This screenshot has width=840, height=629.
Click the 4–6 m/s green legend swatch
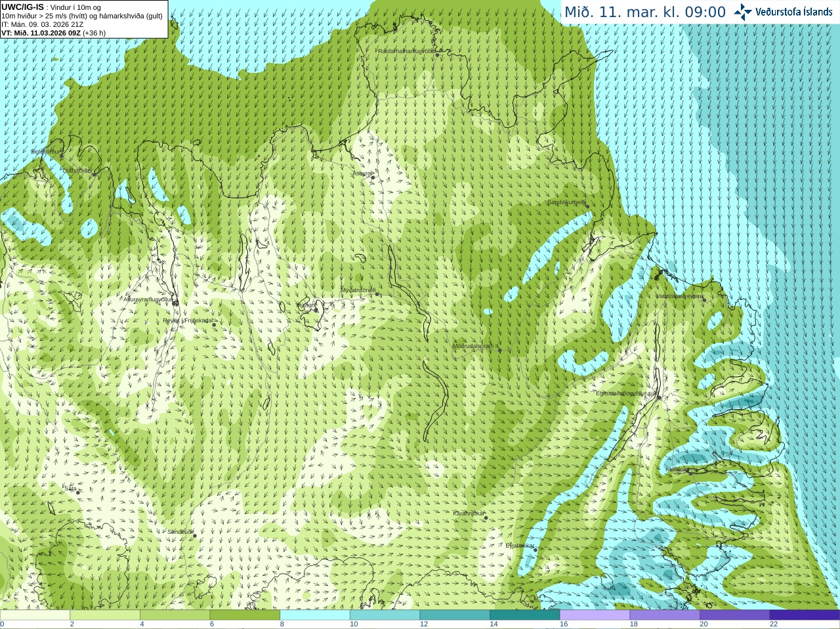(175, 615)
